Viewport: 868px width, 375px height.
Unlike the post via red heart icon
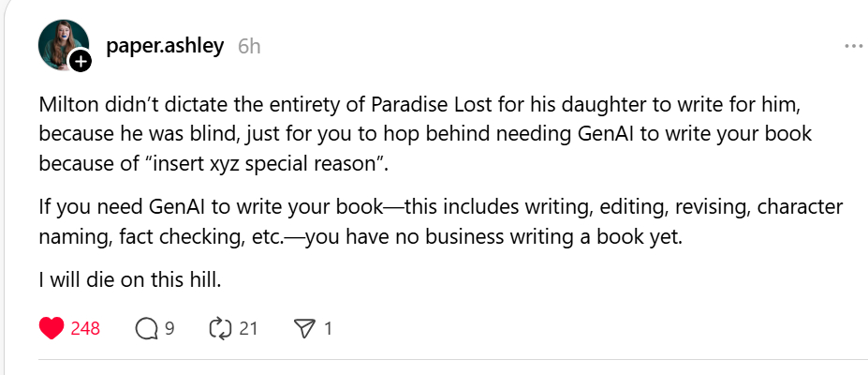52,328
